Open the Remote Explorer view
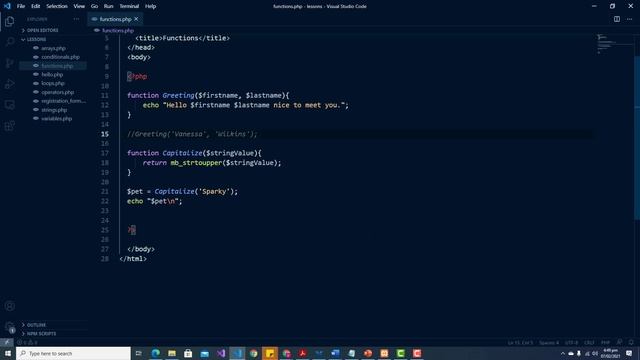This screenshot has height=360, width=640. pyautogui.click(x=9, y=105)
